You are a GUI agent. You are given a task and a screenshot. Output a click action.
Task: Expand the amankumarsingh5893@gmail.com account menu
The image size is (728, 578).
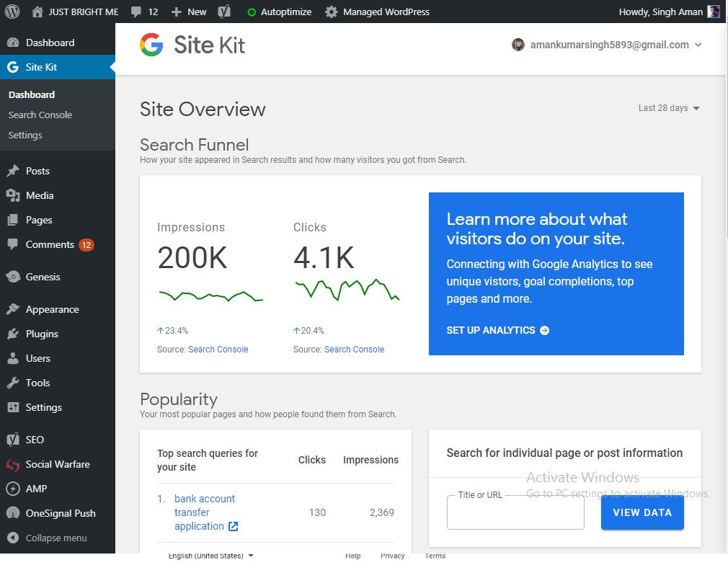[606, 45]
